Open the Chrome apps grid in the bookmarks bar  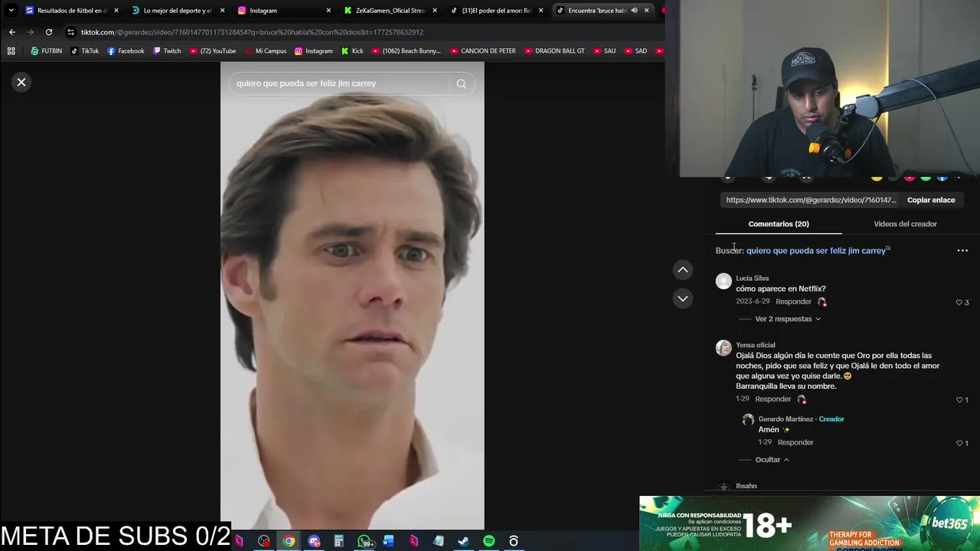tap(11, 51)
